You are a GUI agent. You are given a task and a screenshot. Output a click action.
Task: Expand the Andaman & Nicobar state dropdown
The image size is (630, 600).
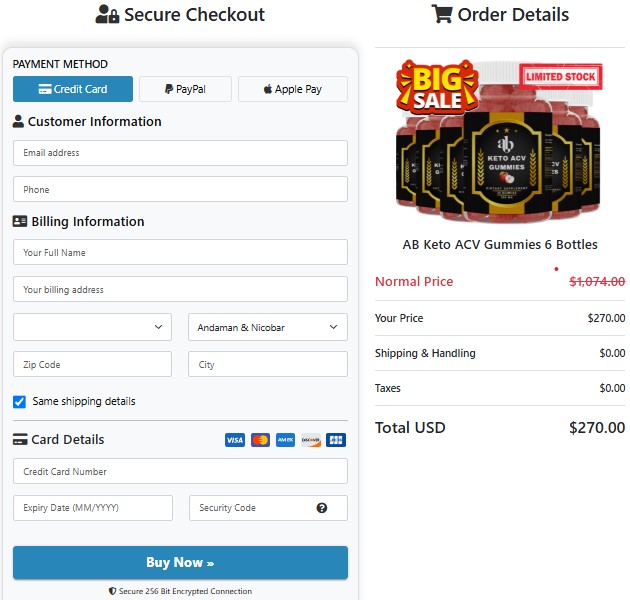pyautogui.click(x=267, y=327)
